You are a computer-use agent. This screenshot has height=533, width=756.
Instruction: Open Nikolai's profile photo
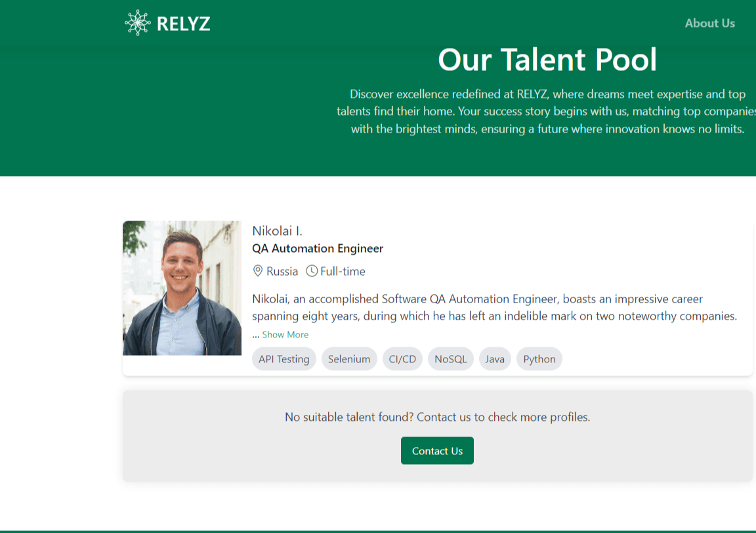click(182, 288)
